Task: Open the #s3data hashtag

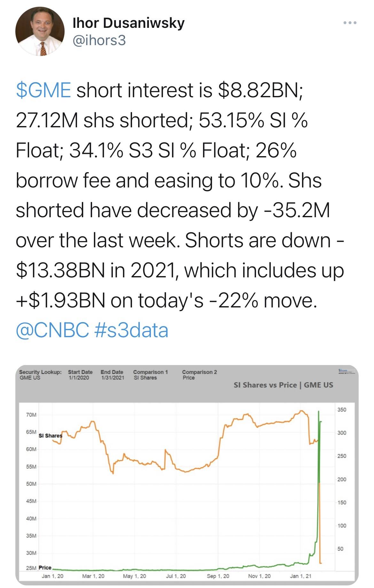Action: (x=131, y=330)
